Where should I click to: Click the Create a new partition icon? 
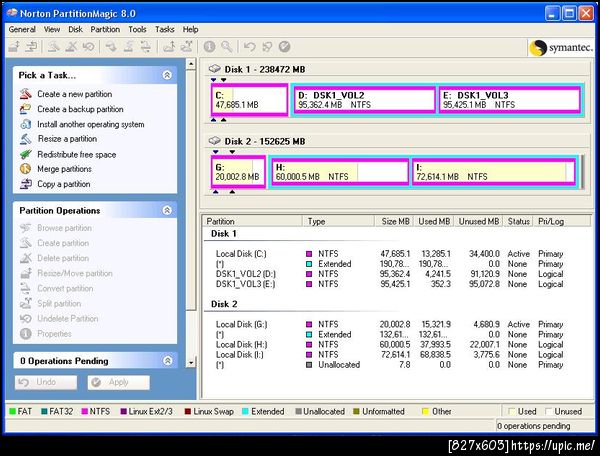tap(26, 94)
